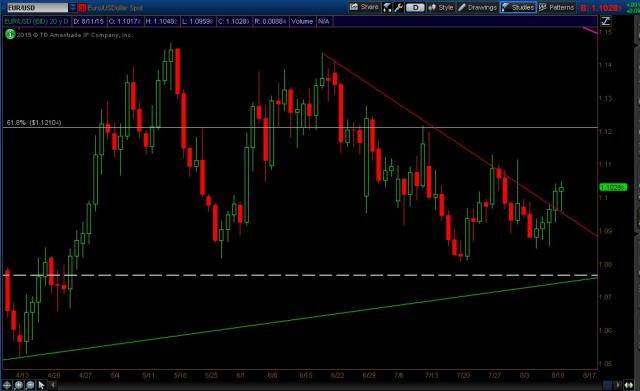Click the 1.12 price axis label
This screenshot has height=391, width=640.
pos(605,131)
